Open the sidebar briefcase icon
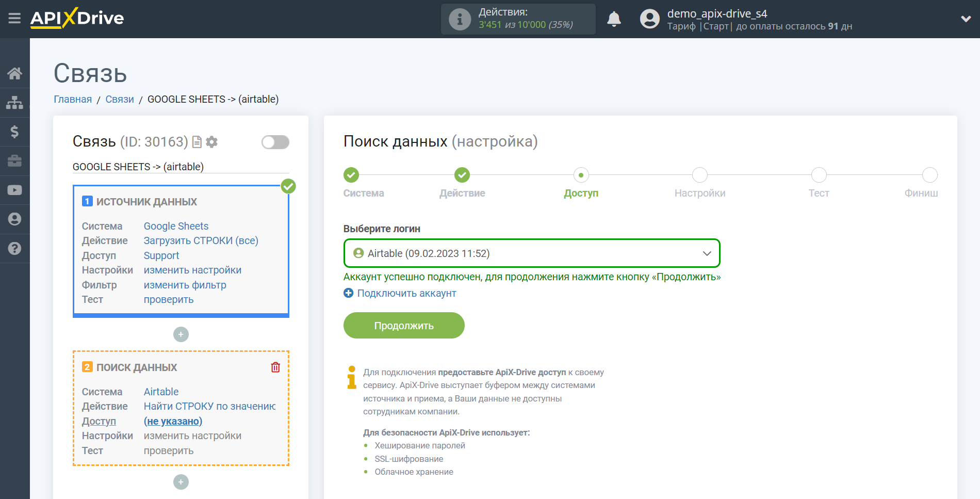The image size is (980, 499). click(14, 161)
